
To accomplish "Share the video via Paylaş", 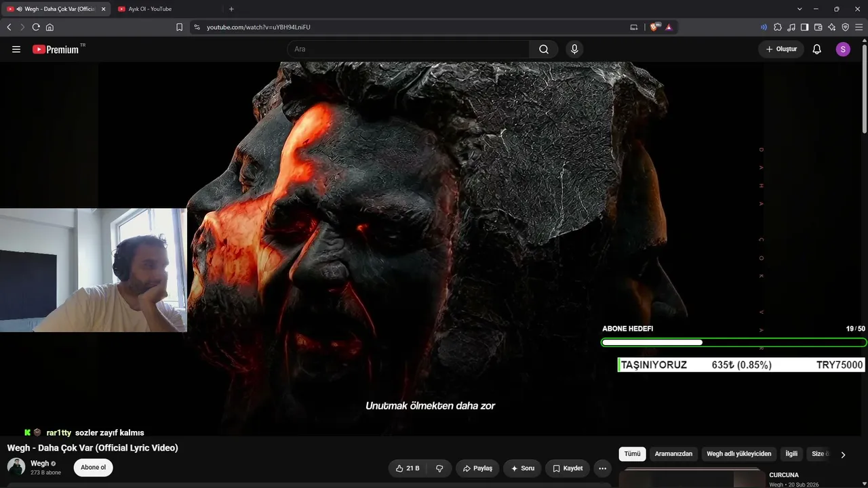I will tap(478, 468).
